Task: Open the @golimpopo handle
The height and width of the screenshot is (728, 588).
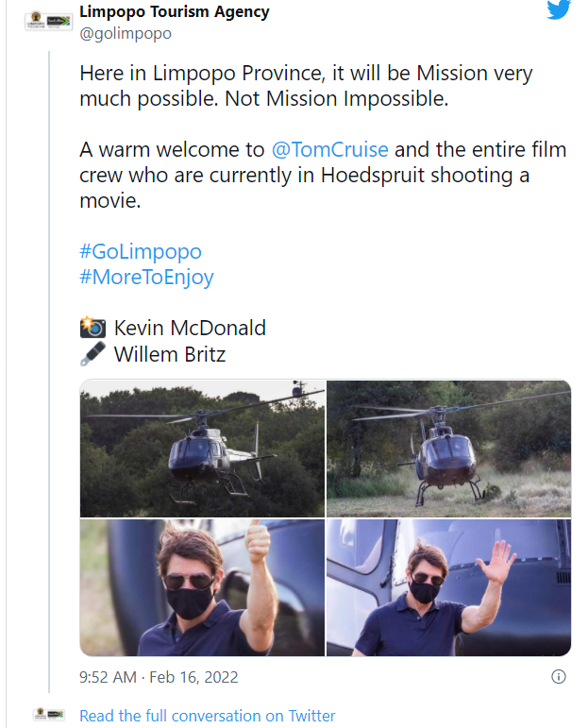Action: click(x=126, y=33)
